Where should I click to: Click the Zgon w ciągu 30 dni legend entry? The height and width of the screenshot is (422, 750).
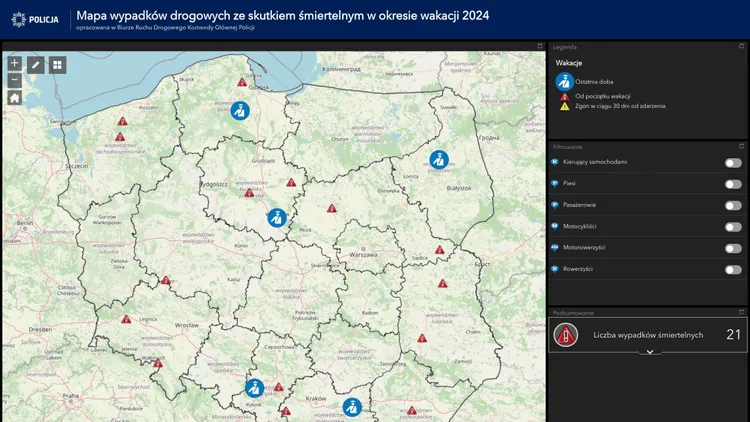coord(620,106)
